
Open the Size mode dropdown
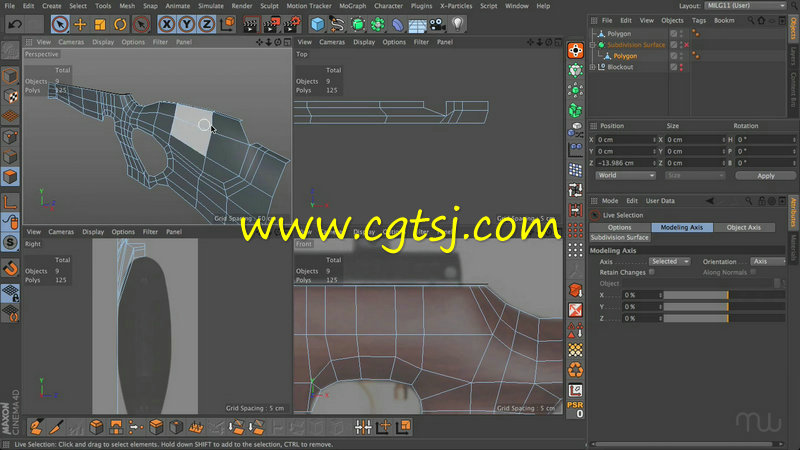point(694,176)
